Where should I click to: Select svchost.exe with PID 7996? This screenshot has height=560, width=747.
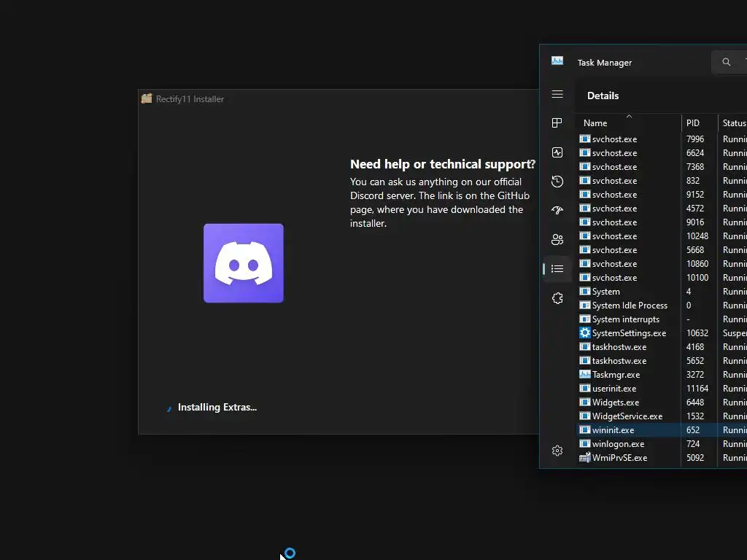tap(614, 139)
